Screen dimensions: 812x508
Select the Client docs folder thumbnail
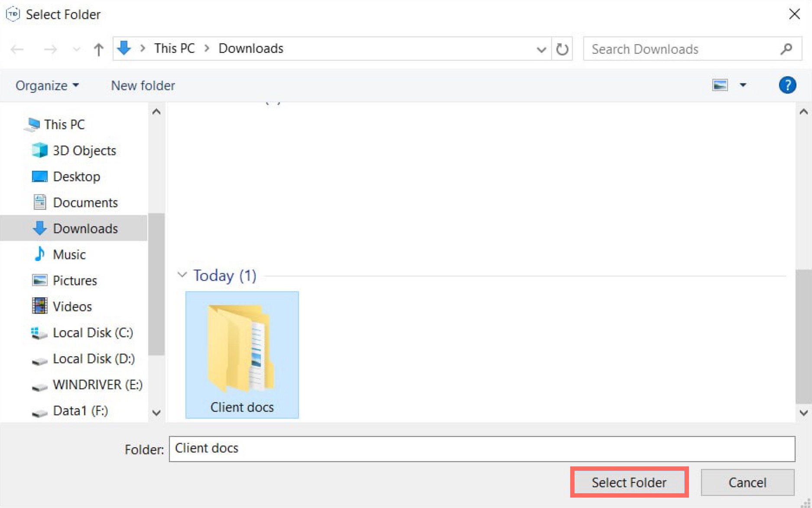coord(242,354)
